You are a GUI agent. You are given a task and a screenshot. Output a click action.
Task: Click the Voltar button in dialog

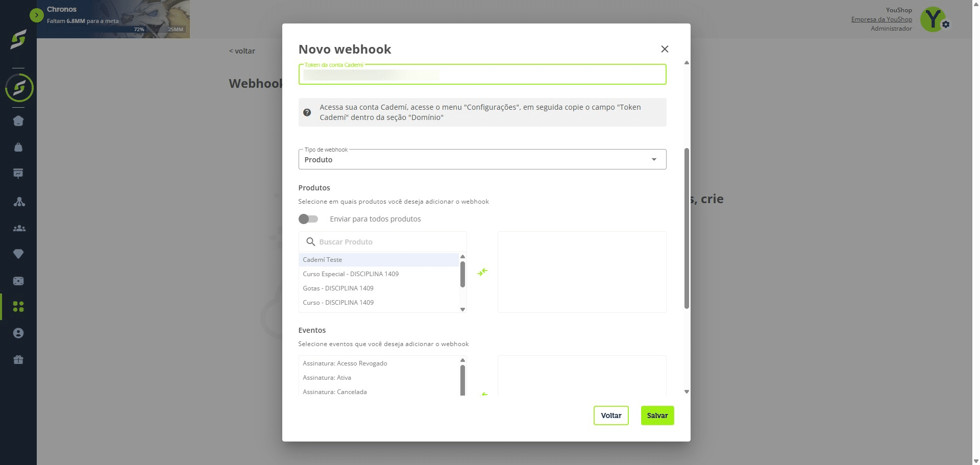[x=611, y=415]
